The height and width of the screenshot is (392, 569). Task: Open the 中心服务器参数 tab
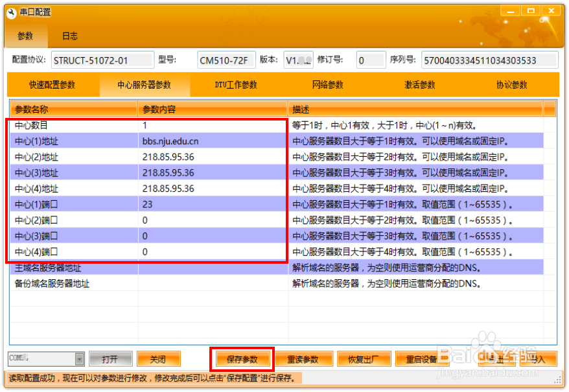[144, 85]
